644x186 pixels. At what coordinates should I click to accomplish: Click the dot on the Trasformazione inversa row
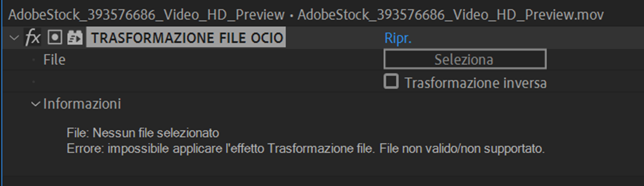[x=34, y=82]
